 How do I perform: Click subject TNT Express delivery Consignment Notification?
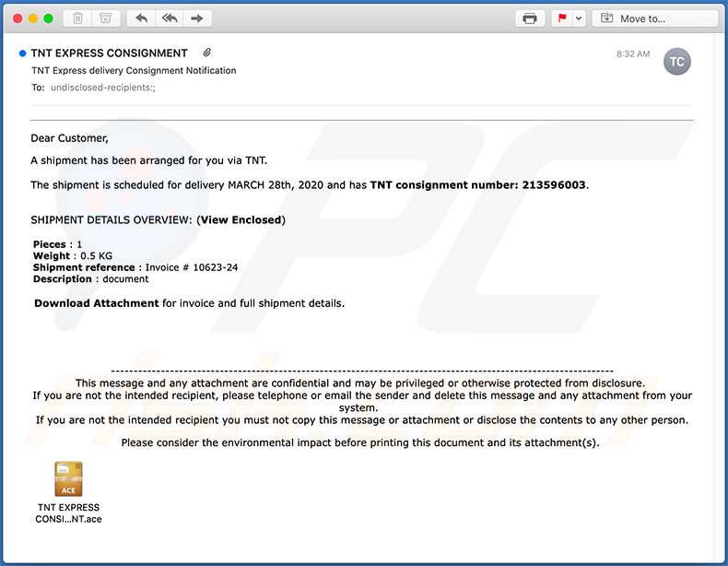134,71
